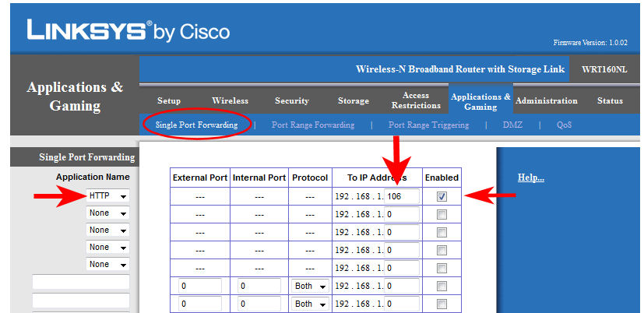Check Enabled box in fifth row

(x=442, y=268)
